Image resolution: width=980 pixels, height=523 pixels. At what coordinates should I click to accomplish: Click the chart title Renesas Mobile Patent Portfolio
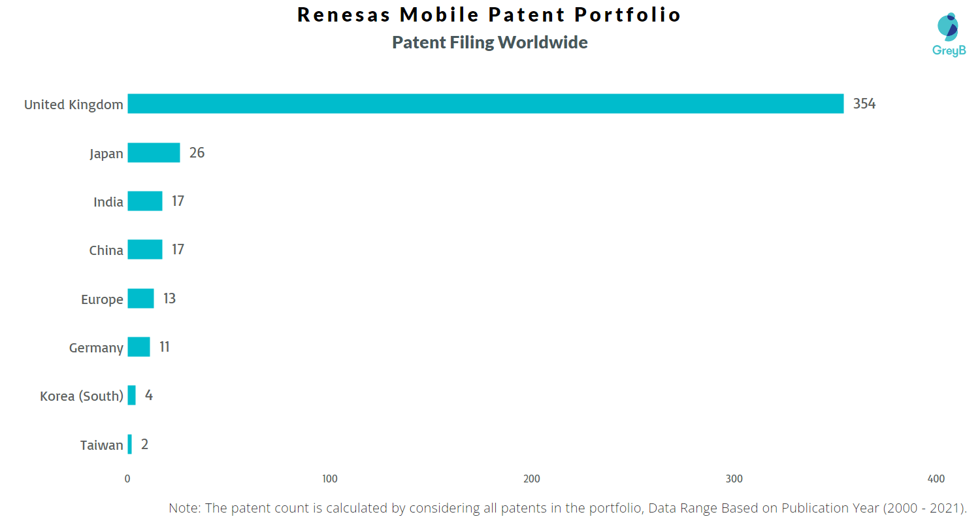[489, 14]
